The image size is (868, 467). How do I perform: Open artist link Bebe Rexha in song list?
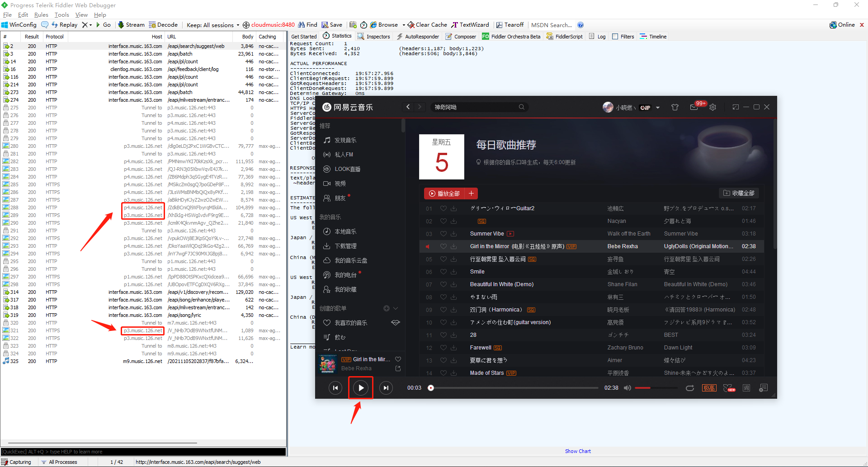[623, 246]
